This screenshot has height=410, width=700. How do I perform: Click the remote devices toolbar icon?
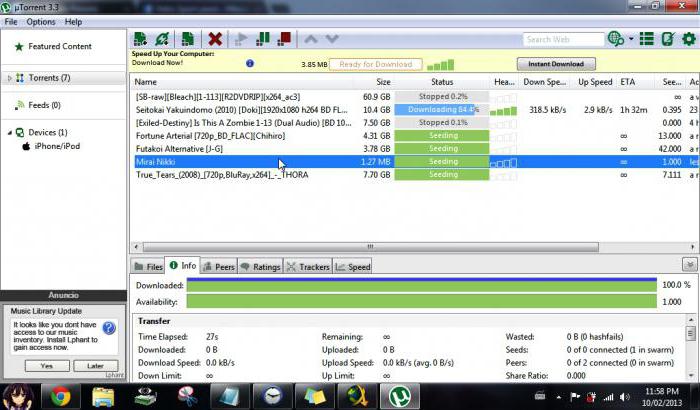[x=668, y=39]
